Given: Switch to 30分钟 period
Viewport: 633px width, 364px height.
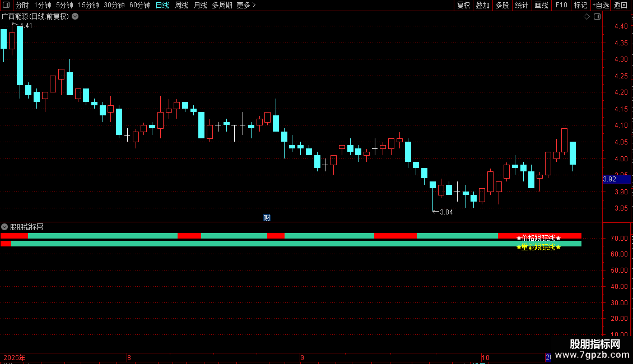Looking at the screenshot, I should (x=114, y=5).
